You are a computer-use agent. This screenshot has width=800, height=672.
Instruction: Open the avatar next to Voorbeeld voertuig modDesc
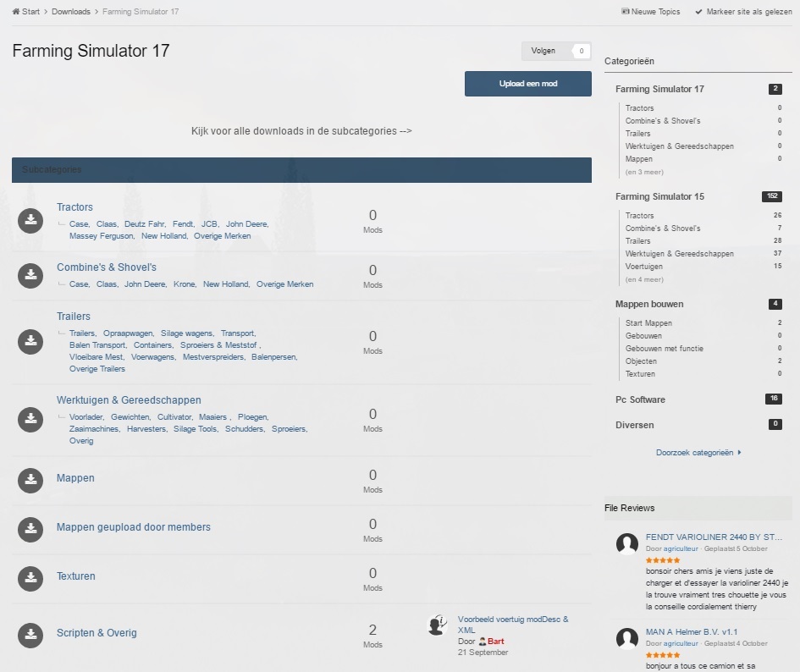pyautogui.click(x=437, y=625)
